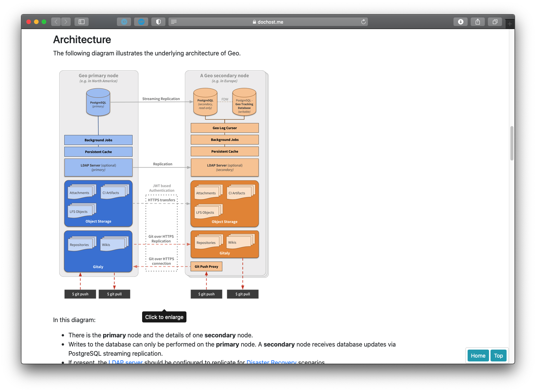Open a new tab with plus button
Viewport: 536px width, 392px height.
[510, 24]
